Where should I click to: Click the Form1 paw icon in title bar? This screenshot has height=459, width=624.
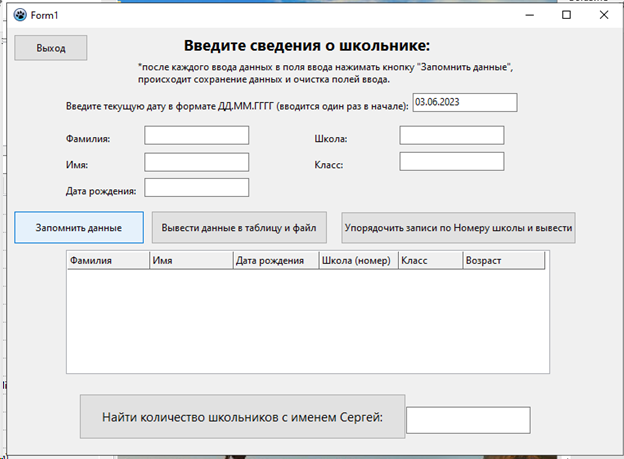click(20, 15)
